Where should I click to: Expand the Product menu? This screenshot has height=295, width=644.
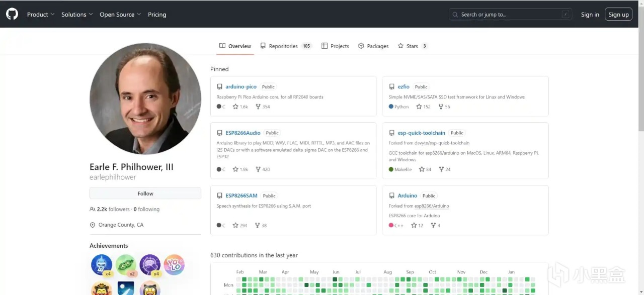point(41,15)
